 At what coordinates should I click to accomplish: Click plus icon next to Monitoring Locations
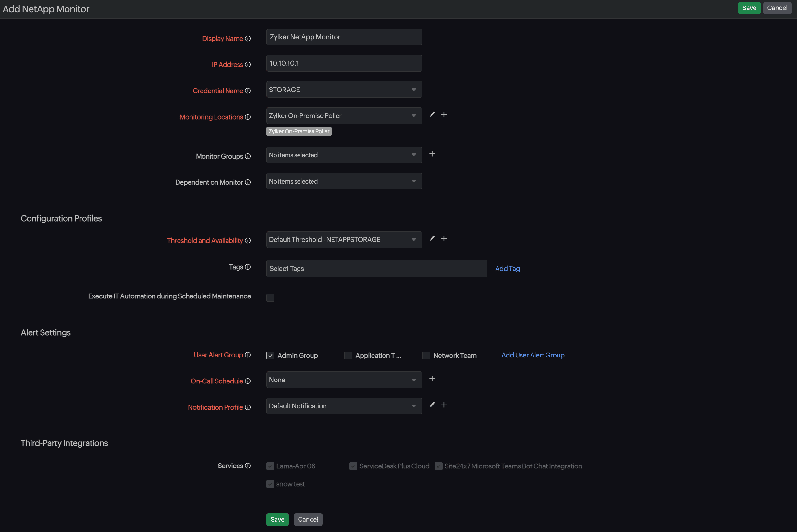pos(444,115)
